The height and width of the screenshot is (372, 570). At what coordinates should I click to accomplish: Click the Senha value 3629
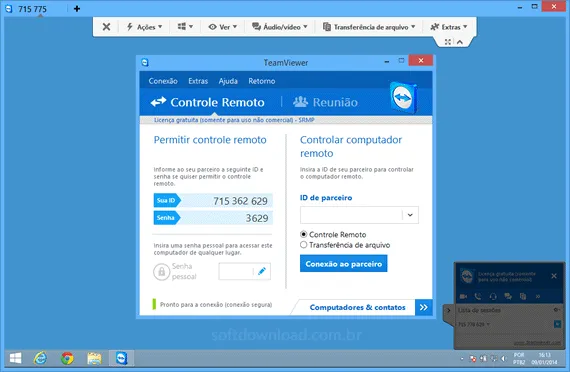point(257,218)
